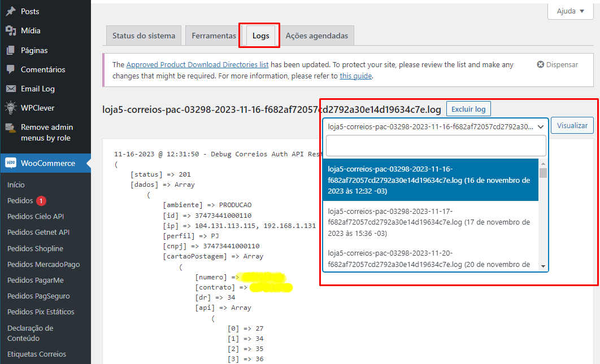Click the Visualizar button
600x364 pixels.
click(572, 125)
